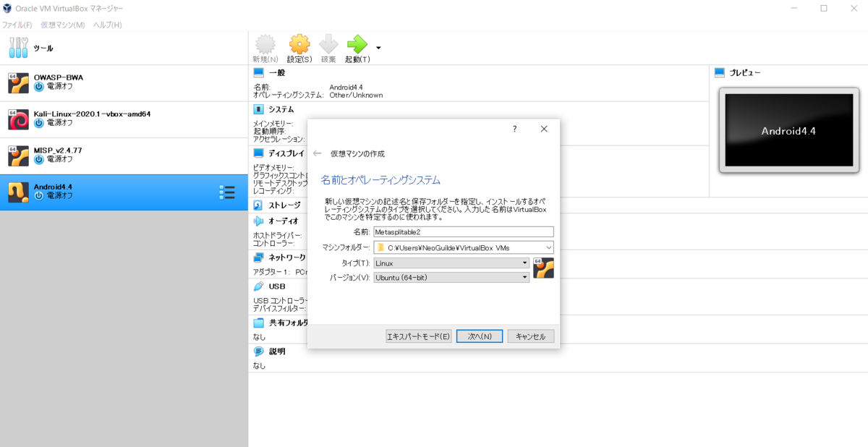Click the 'なし' value under Description (説明)

[259, 366]
